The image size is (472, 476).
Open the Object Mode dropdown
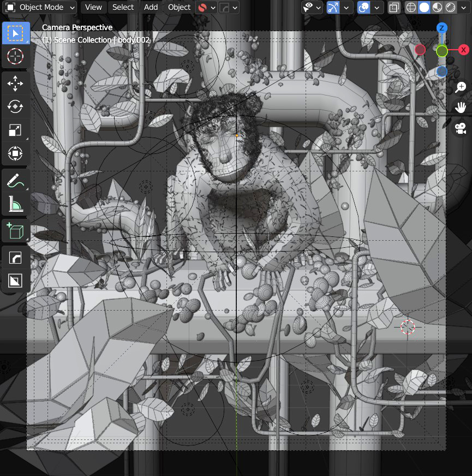(41, 8)
